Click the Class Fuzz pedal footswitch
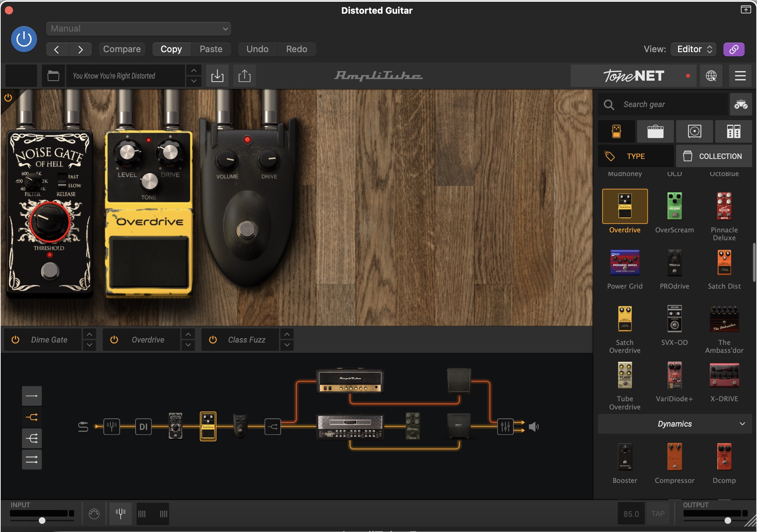This screenshot has width=757, height=532. tap(247, 230)
